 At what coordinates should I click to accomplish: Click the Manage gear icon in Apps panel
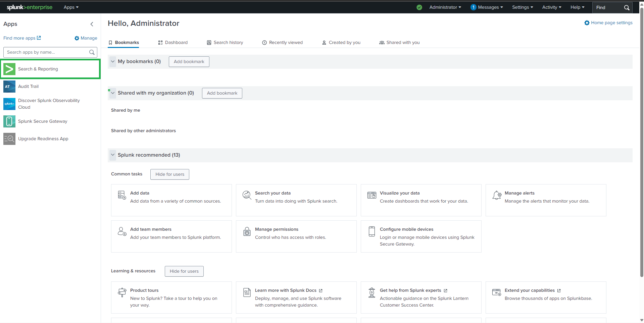77,38
